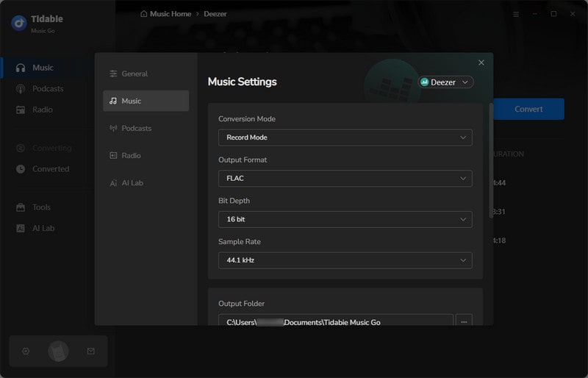
Task: Click the sidebar Music headphones icon
Action: pyautogui.click(x=21, y=68)
